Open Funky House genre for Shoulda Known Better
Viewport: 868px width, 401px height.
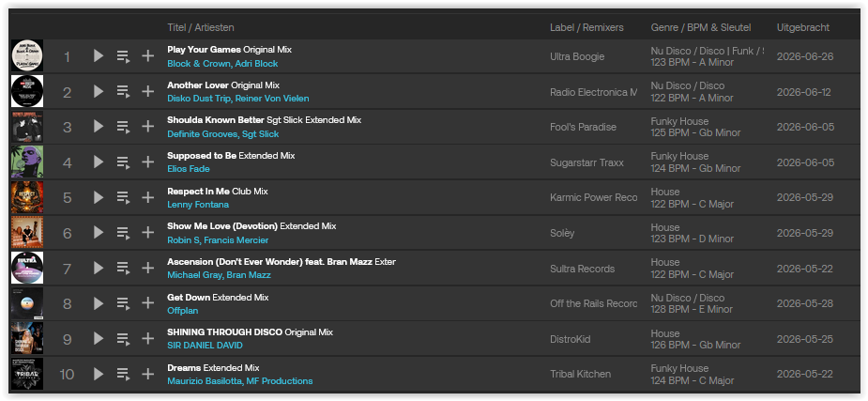679,121
